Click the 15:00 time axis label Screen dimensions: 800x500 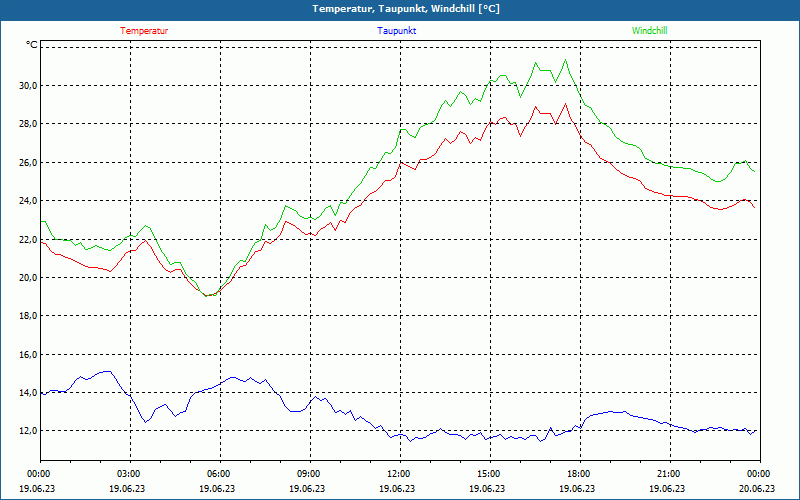coord(490,474)
